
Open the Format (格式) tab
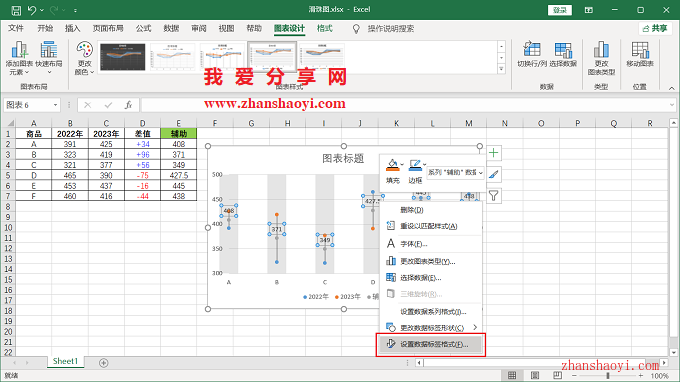coord(324,29)
